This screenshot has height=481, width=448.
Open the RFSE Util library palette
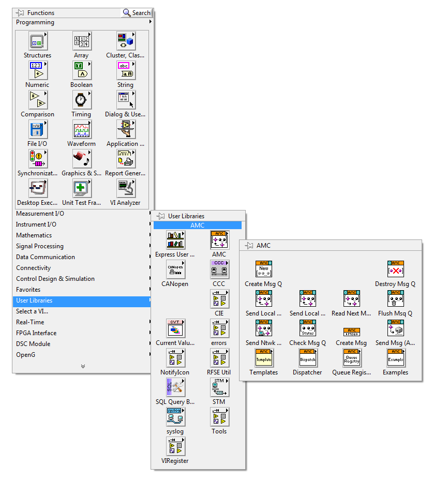pos(219,358)
